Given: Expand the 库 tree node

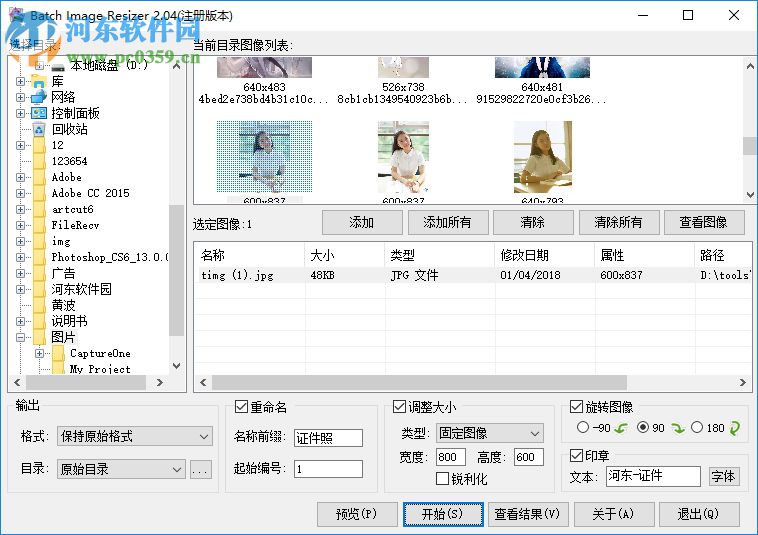Looking at the screenshot, I should [x=20, y=81].
